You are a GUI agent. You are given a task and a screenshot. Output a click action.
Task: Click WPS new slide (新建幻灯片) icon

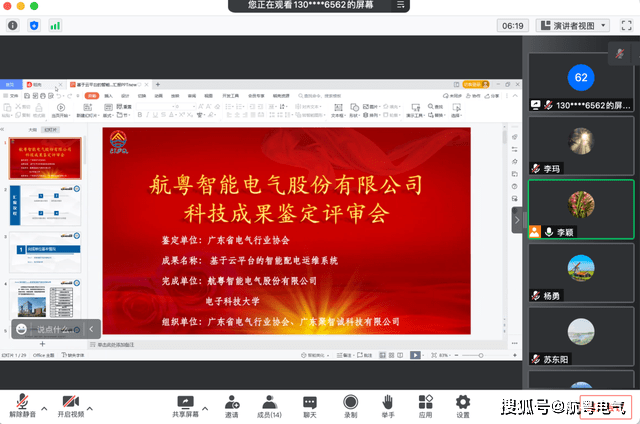(x=87, y=110)
